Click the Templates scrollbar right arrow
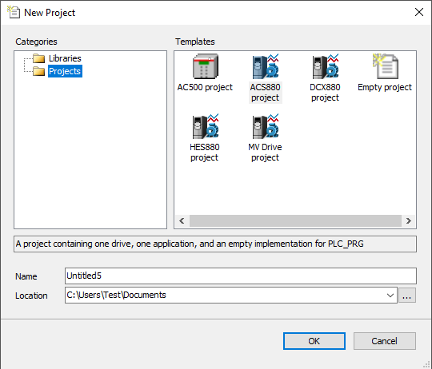The image size is (432, 369). click(409, 221)
